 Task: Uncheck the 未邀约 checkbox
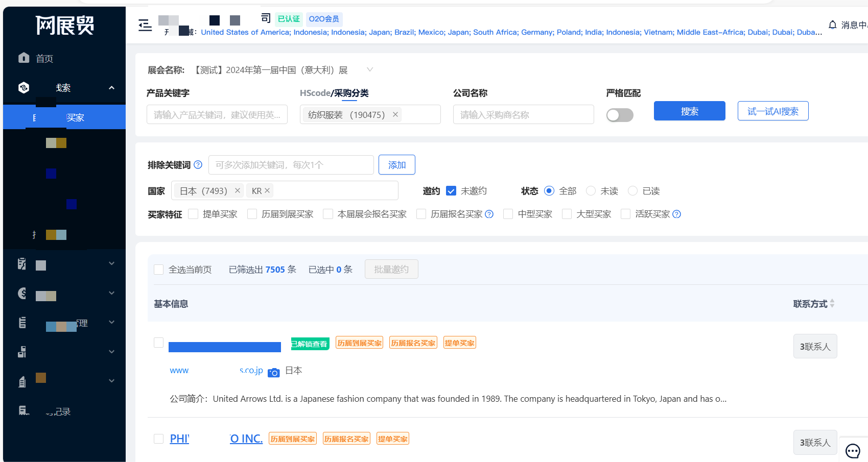coord(451,191)
